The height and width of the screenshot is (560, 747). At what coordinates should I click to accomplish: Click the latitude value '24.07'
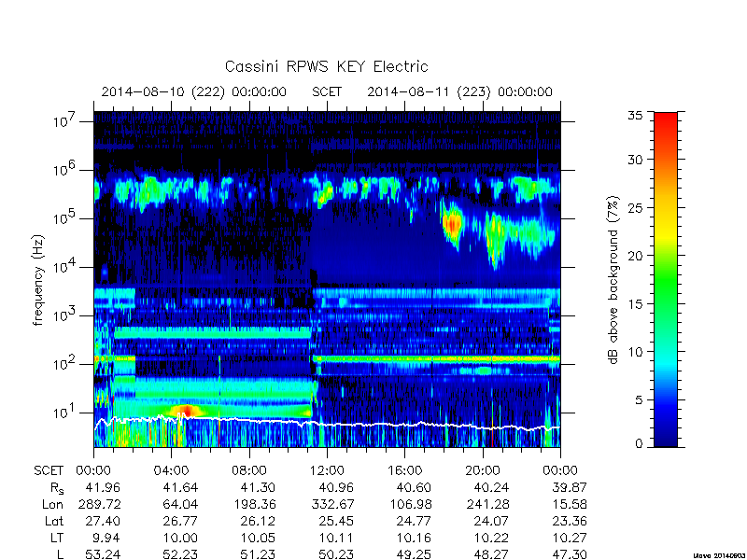coord(491,521)
